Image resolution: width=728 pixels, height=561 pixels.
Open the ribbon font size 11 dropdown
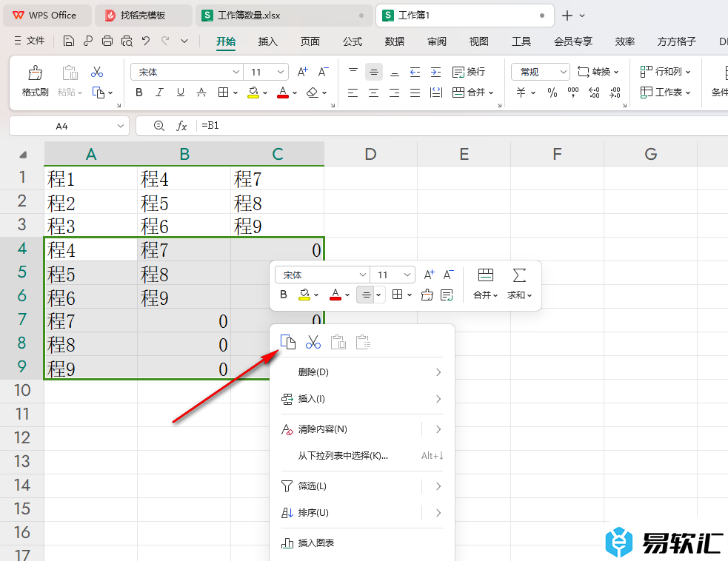(281, 72)
